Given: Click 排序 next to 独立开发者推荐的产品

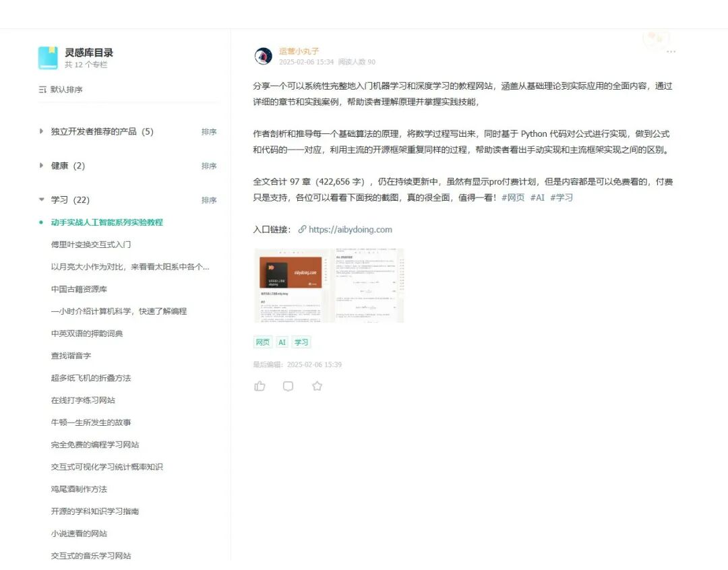Looking at the screenshot, I should (209, 132).
